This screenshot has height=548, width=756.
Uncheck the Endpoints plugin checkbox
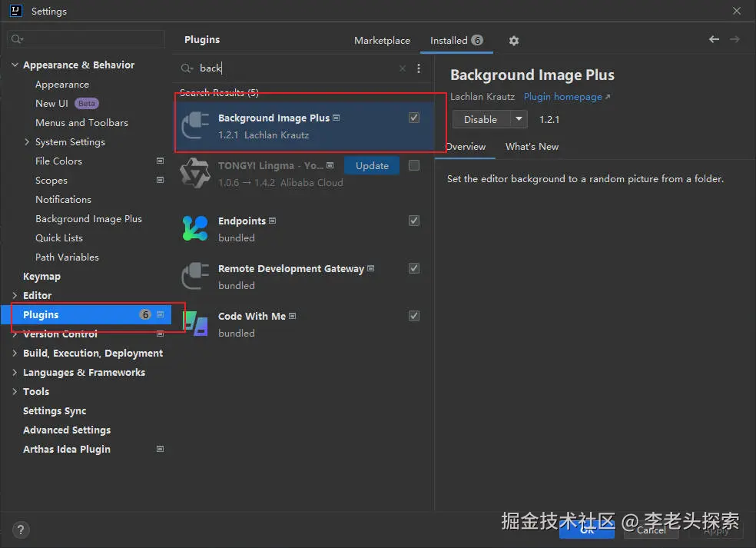[413, 221]
